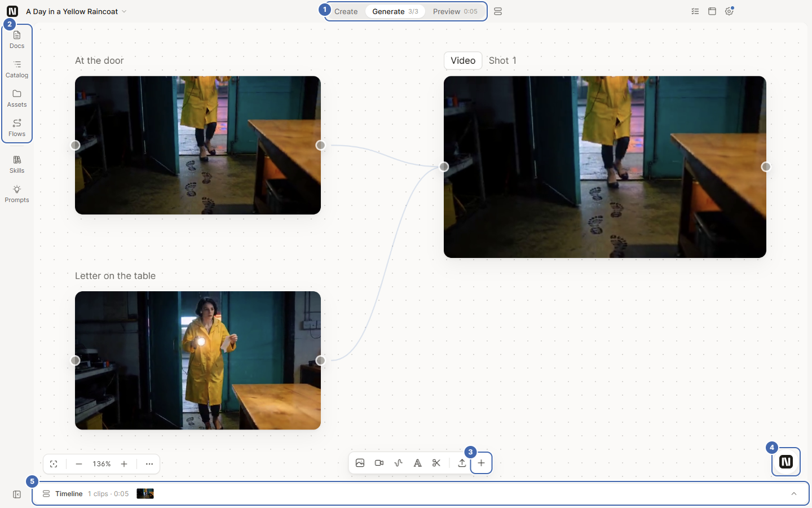The image size is (812, 508).
Task: Open the assistant button in the bottom-right corner
Action: point(786,462)
